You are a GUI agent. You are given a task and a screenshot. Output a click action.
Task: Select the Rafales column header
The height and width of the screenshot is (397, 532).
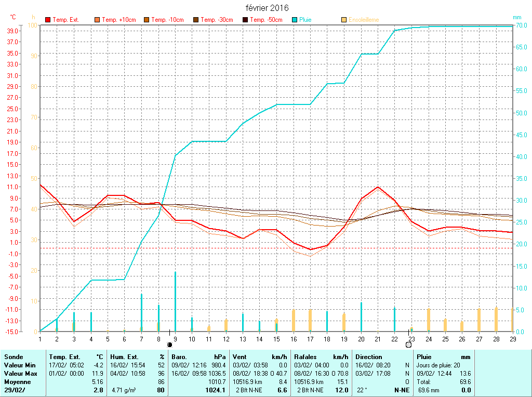click(x=305, y=357)
